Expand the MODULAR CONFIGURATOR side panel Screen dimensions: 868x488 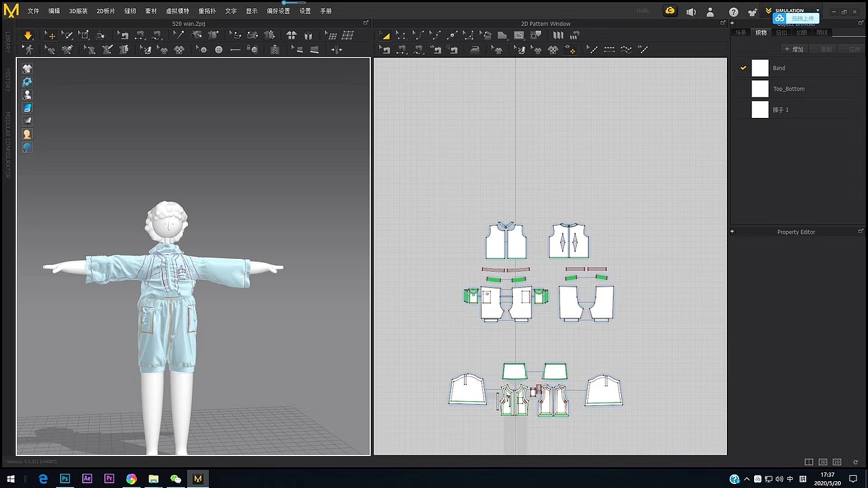(7, 145)
